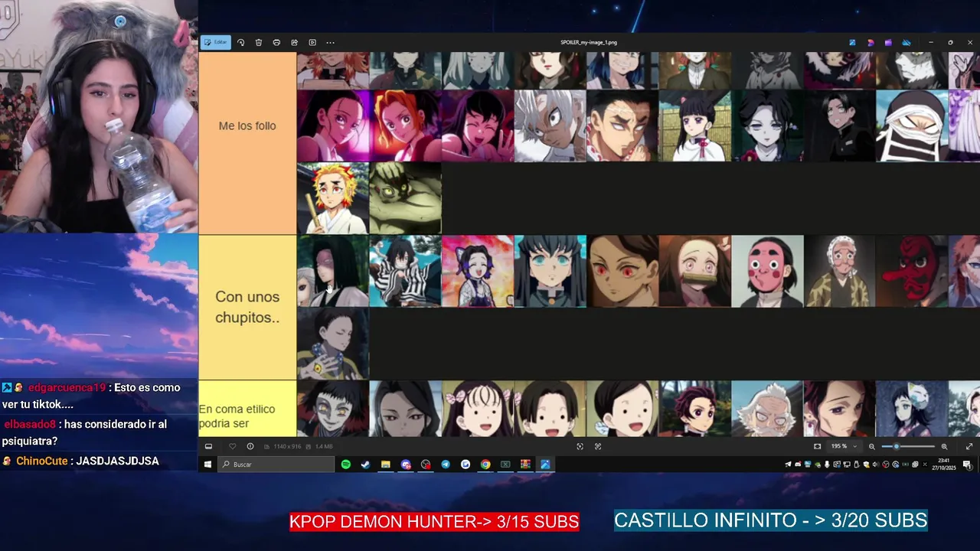Screen dimensions: 980x551
Task: Click the blond flame-haired character thumbnail
Action: point(333,198)
